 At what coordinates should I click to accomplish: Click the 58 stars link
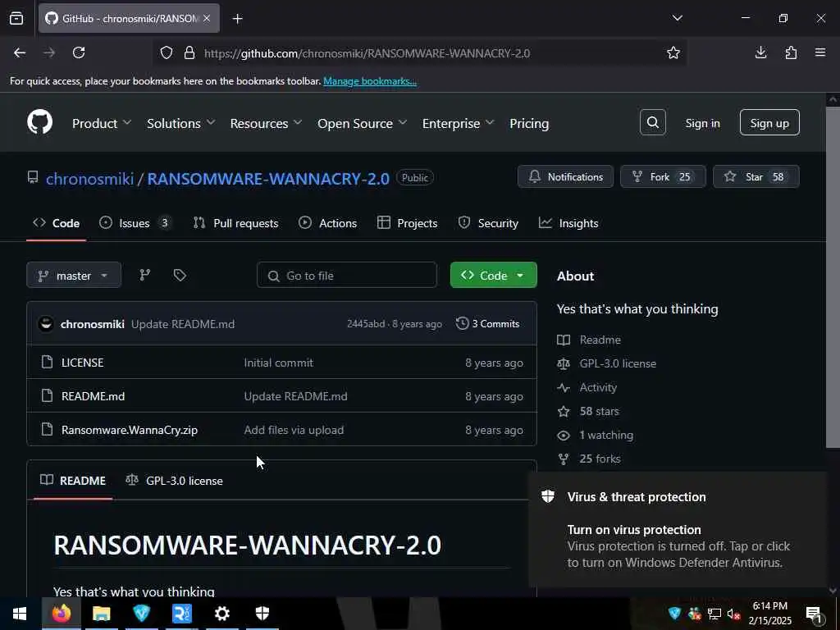[x=599, y=411]
